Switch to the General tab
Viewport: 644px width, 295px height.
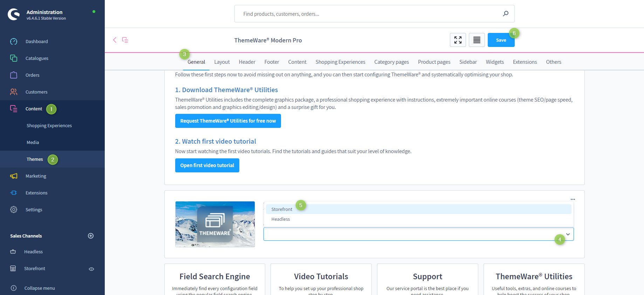(x=196, y=62)
